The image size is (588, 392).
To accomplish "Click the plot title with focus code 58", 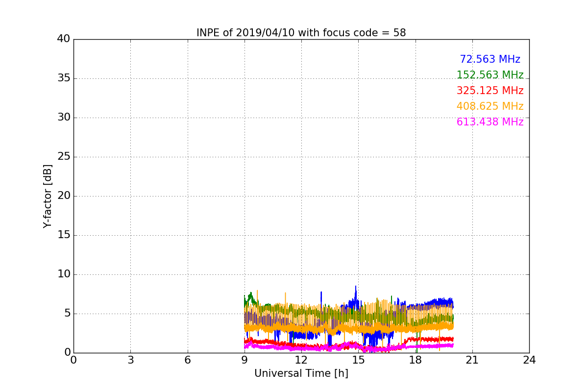I will [x=301, y=33].
